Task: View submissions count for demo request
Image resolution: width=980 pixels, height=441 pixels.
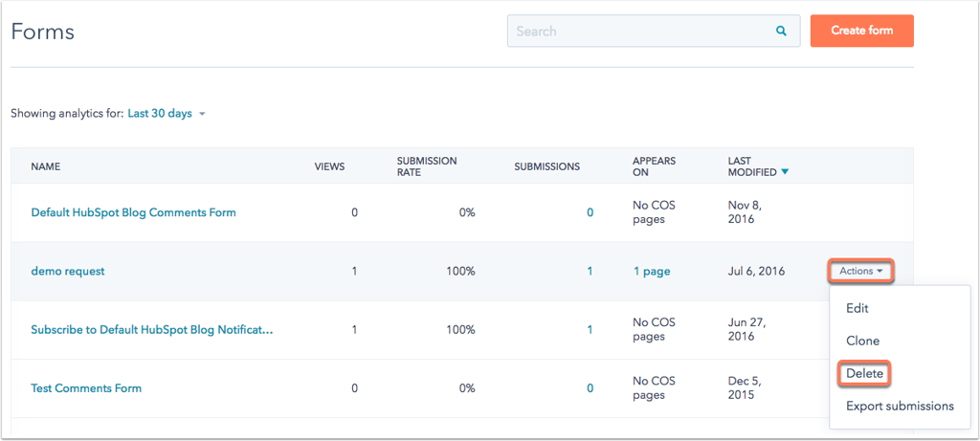Action: coord(590,271)
